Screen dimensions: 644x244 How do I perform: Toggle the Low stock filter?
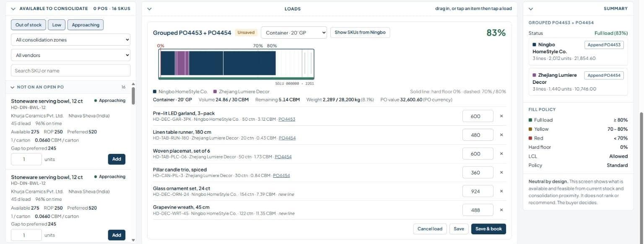(57, 25)
